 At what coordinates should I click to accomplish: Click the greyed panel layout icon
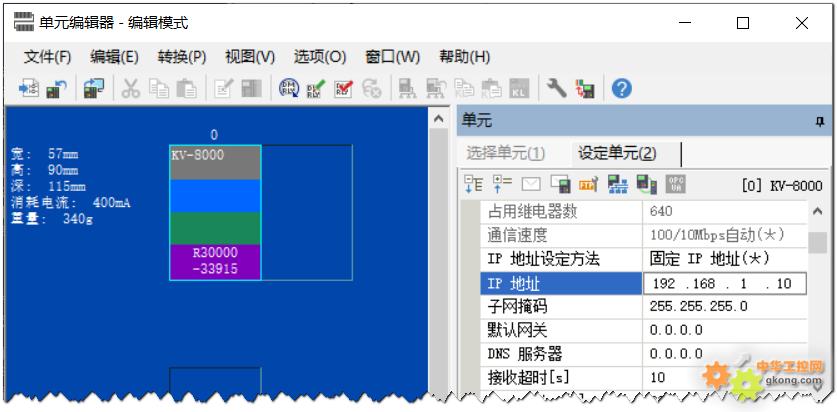click(251, 89)
